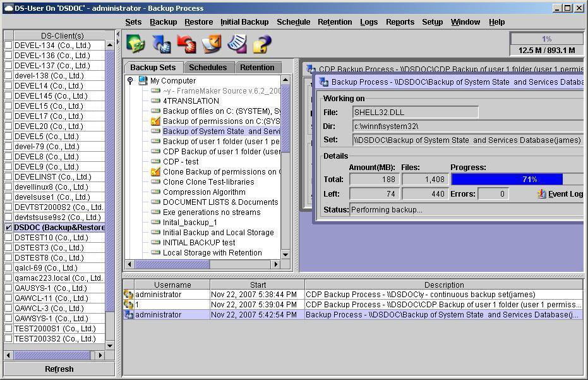Screen dimensions: 588x380
Task: Check the DEVEL-134 client checkbox
Action: point(8,46)
